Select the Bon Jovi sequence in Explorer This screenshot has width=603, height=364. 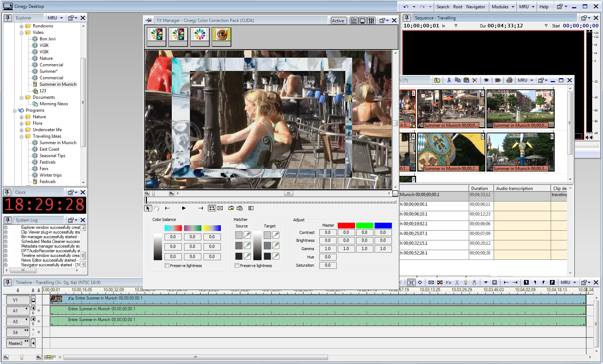point(47,39)
